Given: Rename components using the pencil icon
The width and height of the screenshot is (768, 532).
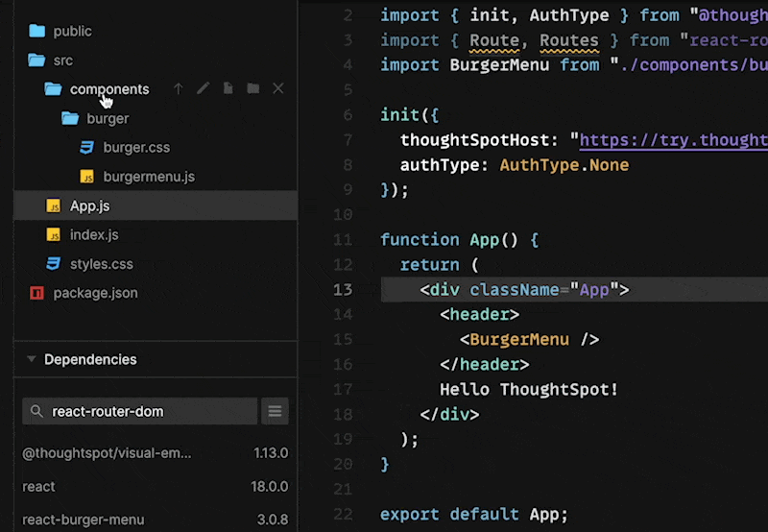Looking at the screenshot, I should click(x=204, y=88).
